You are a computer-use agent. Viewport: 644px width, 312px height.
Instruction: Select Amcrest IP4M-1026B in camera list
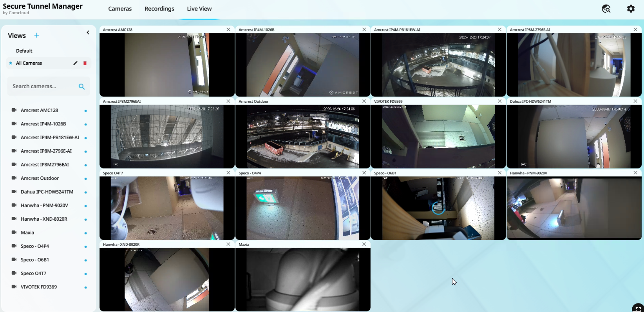49,124
